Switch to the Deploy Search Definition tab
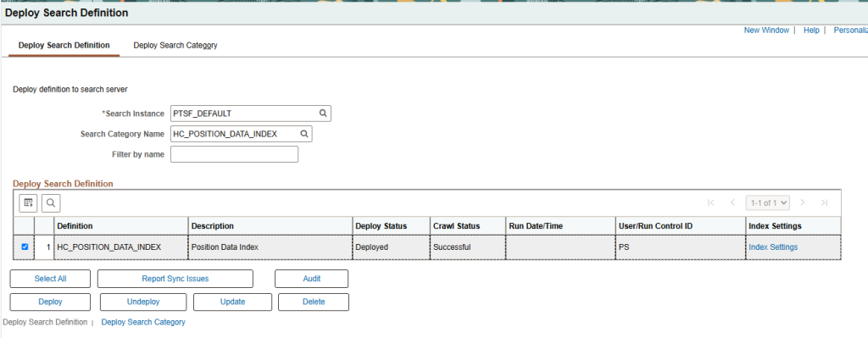Viewport: 868px width, 338px height. 64,46
